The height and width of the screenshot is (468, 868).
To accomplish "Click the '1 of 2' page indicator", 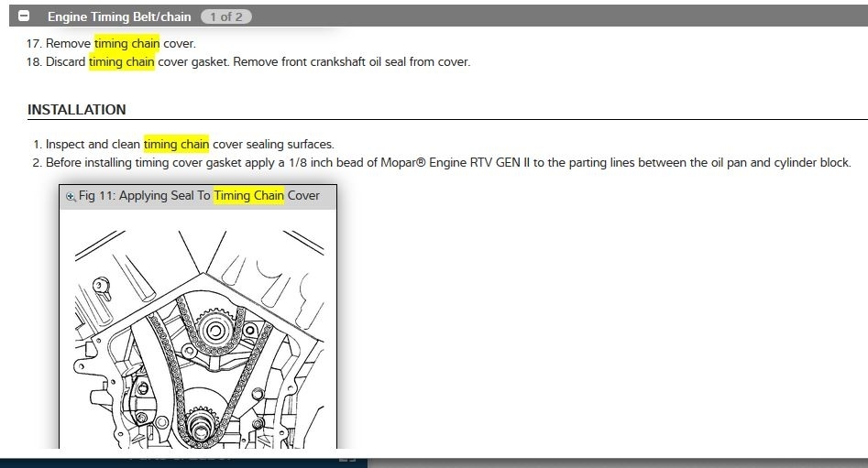I will click(x=225, y=16).
